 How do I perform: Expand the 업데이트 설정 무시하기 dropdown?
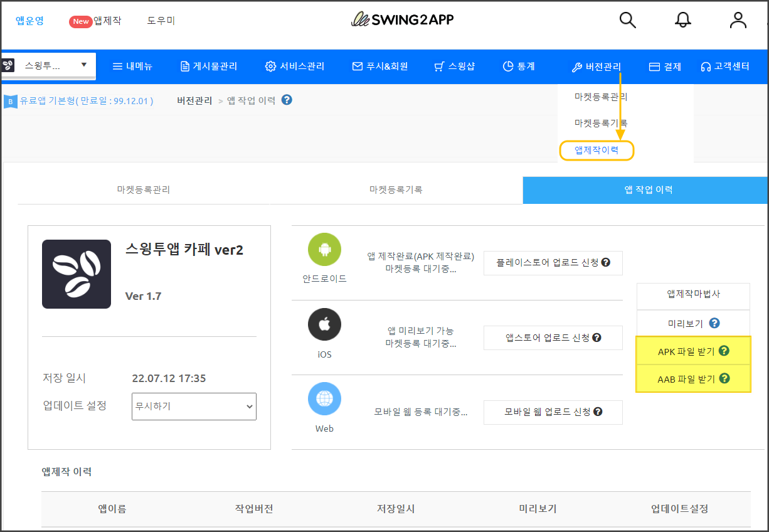[194, 407]
